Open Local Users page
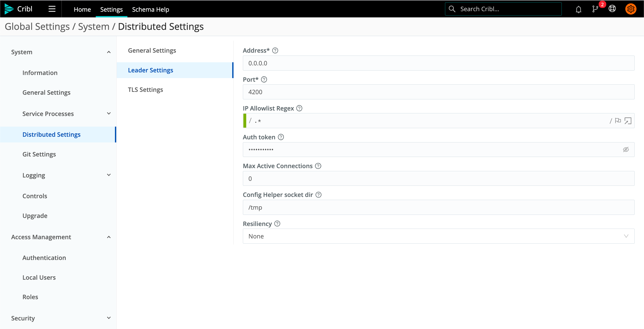 (39, 277)
